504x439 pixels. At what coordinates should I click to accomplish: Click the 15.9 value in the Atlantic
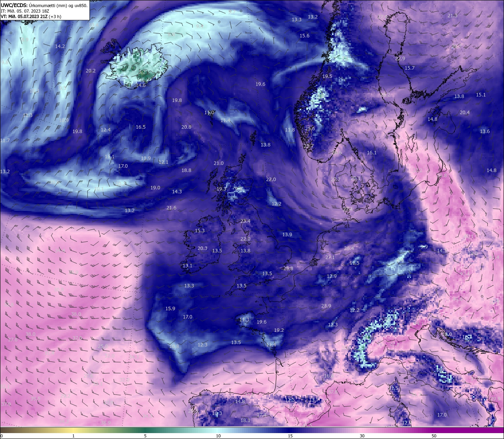pyautogui.click(x=170, y=309)
